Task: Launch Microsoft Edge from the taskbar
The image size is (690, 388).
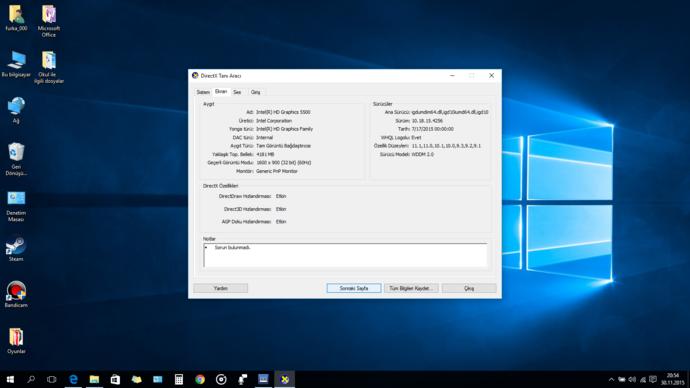Action: (x=73, y=379)
